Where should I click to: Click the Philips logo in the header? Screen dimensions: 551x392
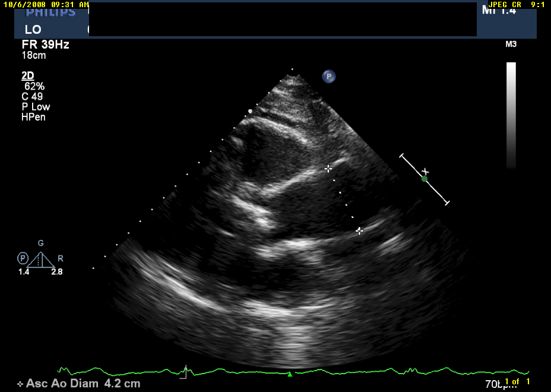click(50, 12)
